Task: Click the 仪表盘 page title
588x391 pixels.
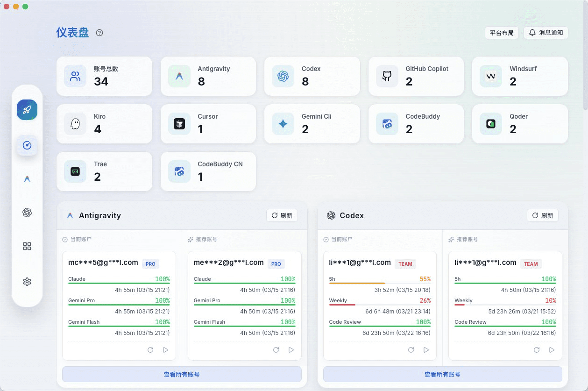Action: point(72,33)
